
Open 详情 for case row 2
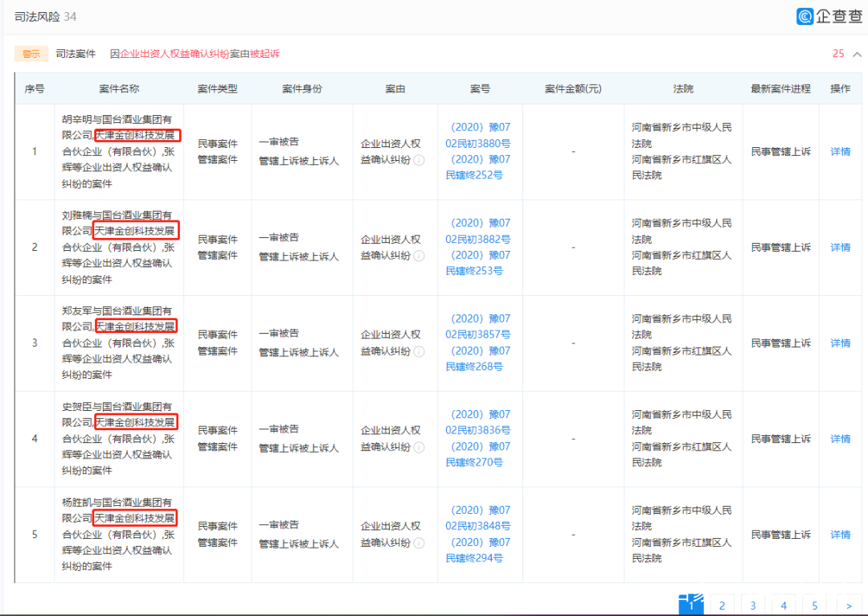point(840,247)
